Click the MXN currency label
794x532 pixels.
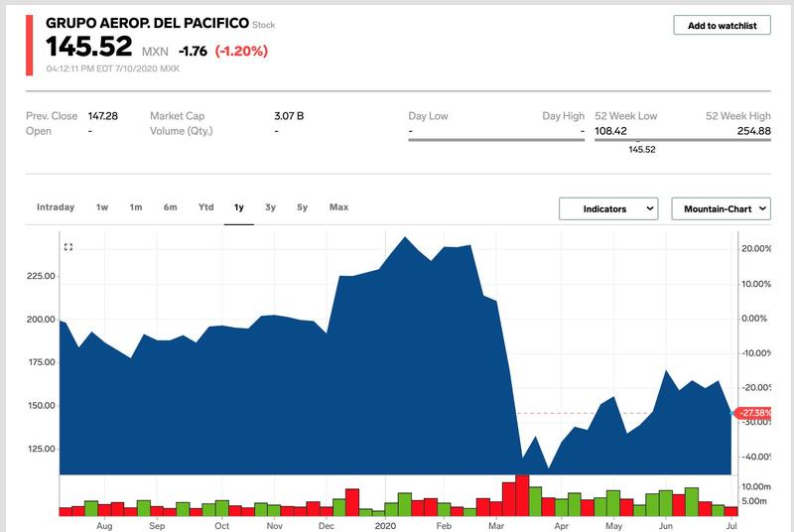tap(155, 52)
